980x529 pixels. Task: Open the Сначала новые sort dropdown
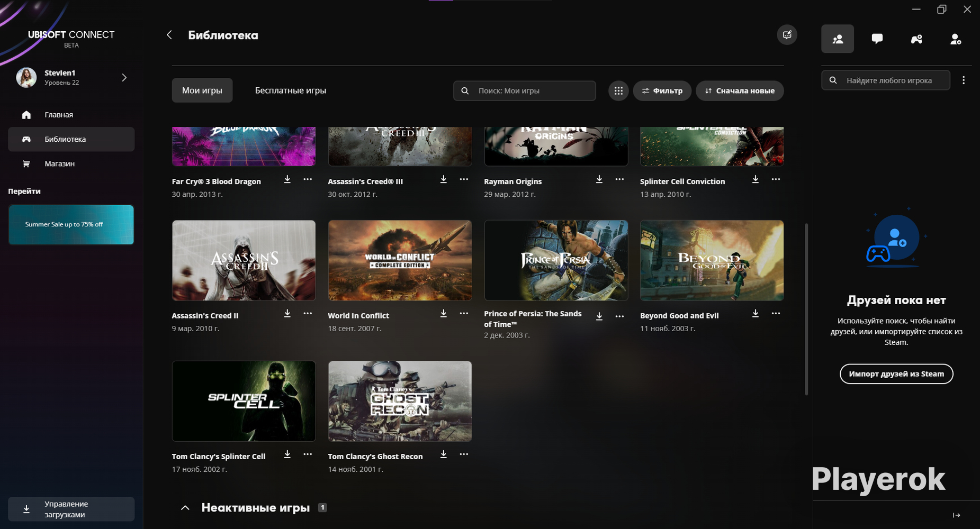point(740,91)
